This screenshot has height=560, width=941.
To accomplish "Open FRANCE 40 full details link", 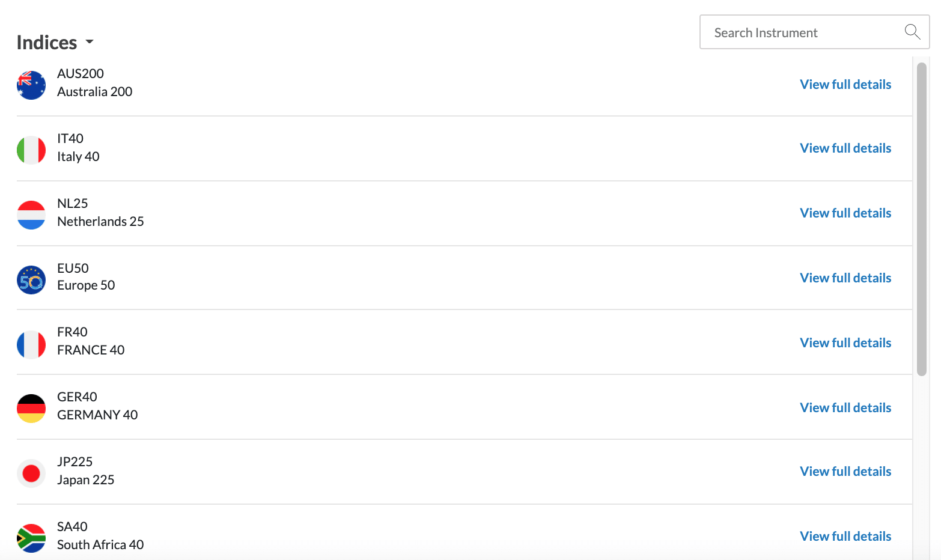I will tap(845, 343).
